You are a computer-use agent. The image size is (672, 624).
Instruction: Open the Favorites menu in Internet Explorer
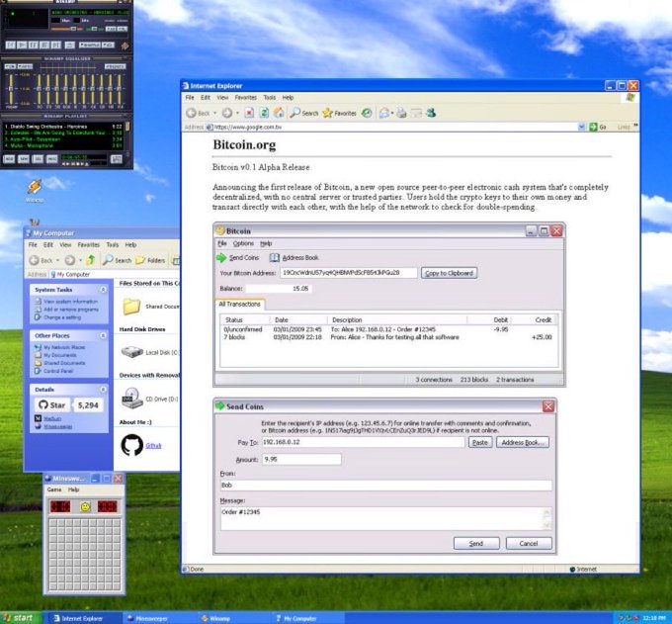click(x=245, y=97)
